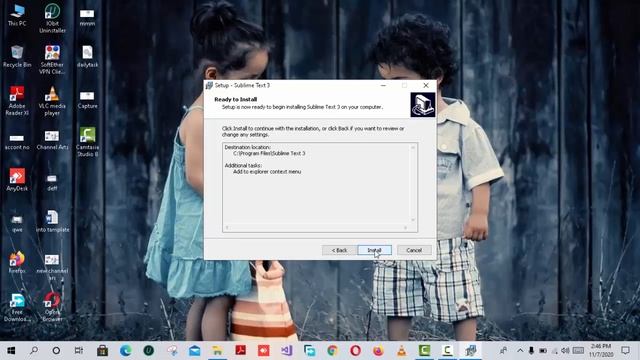This screenshot has height=360, width=640.
Task: Open Google Chrome from the taskbar
Action: 332,350
